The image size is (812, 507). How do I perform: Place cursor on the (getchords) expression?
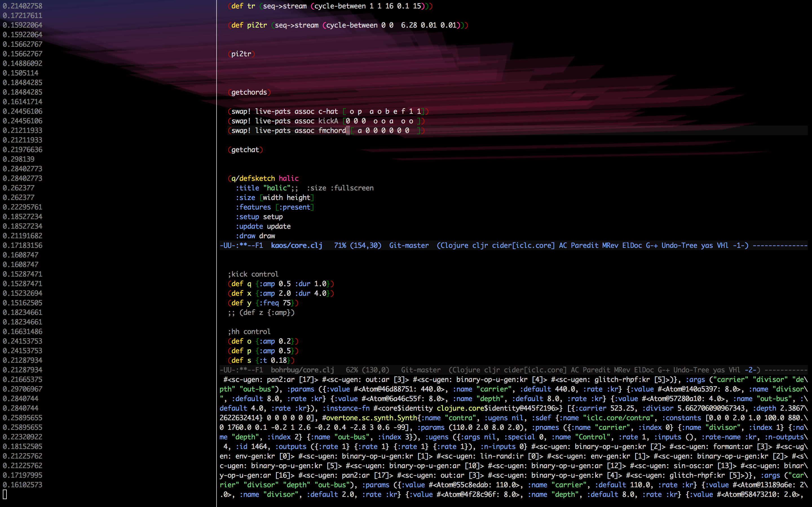pos(249,92)
